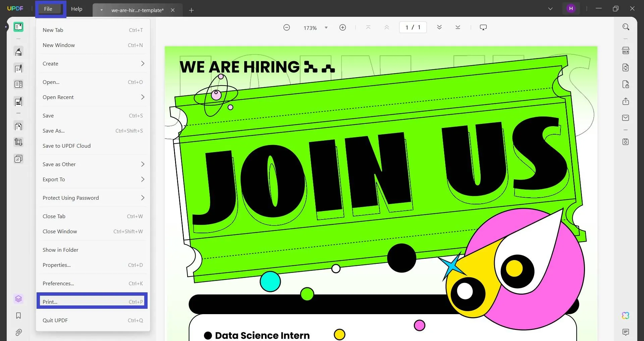Open the layers icon in left sidebar
The width and height of the screenshot is (644, 341).
click(x=18, y=299)
